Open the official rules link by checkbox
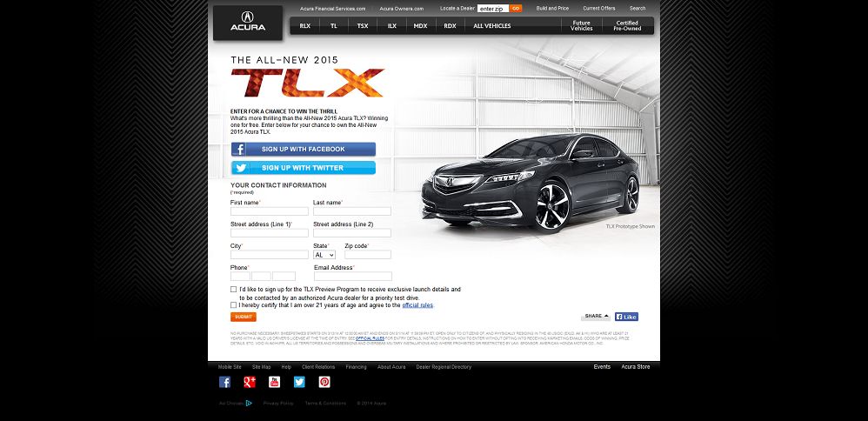Screen dimensions: 868x421 pos(417,305)
